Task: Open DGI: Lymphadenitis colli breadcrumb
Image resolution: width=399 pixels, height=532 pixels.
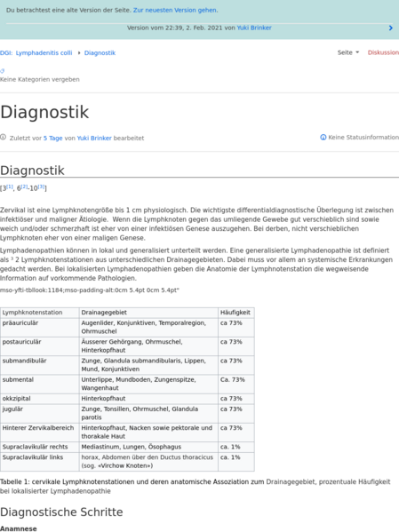Action: [36, 53]
